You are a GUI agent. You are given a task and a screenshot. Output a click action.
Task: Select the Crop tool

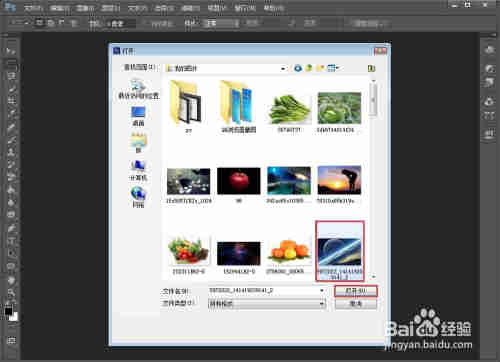11,101
